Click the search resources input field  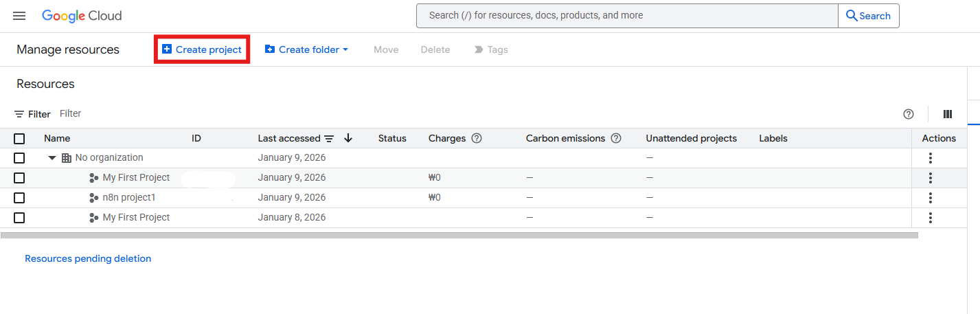point(626,15)
